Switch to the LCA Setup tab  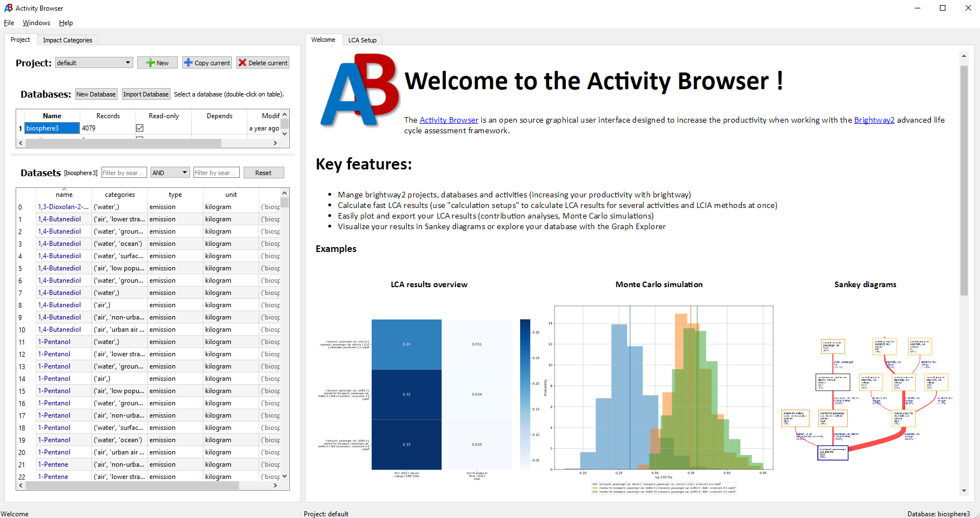(x=362, y=40)
